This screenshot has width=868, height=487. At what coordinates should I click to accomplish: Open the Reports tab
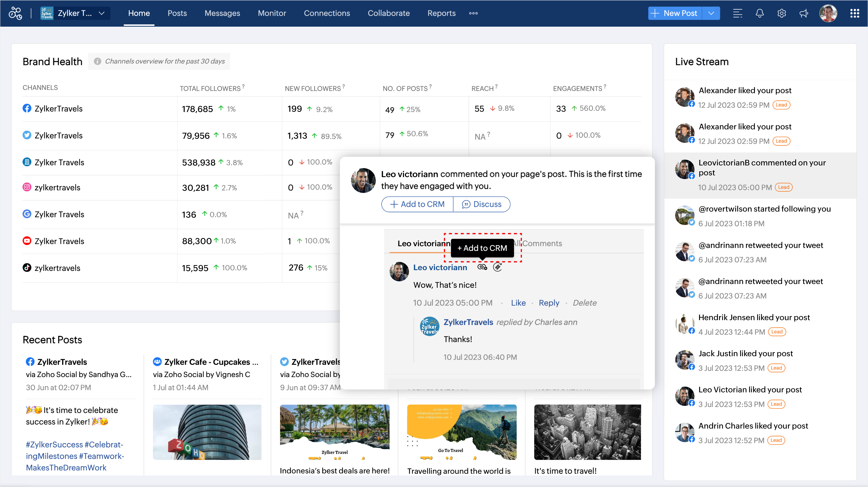(x=441, y=13)
